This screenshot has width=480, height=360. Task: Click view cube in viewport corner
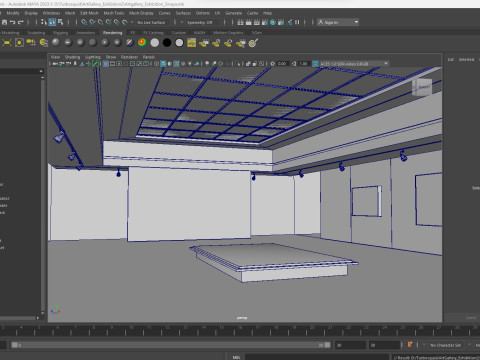[x=422, y=87]
